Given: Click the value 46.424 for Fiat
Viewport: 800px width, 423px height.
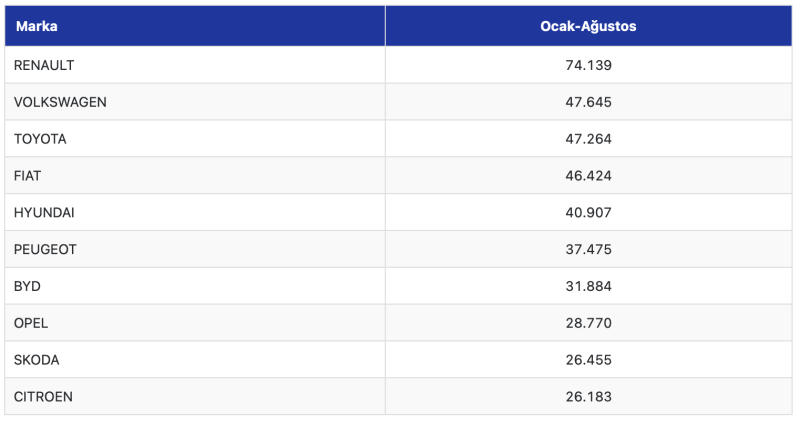Looking at the screenshot, I should (588, 176).
